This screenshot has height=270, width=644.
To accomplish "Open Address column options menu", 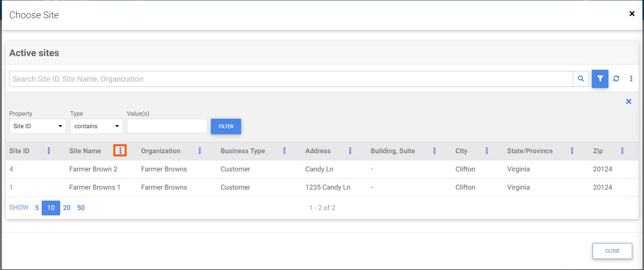I will (x=350, y=151).
